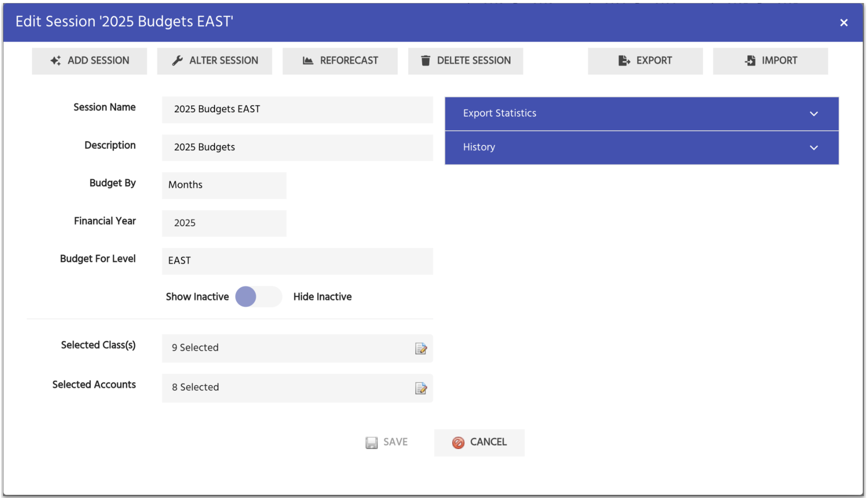
Task: Click the Budget By label
Action: pos(113,183)
